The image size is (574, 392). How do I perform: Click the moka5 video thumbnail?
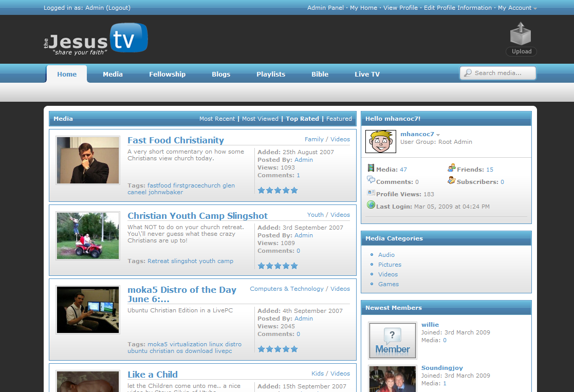[x=88, y=310]
